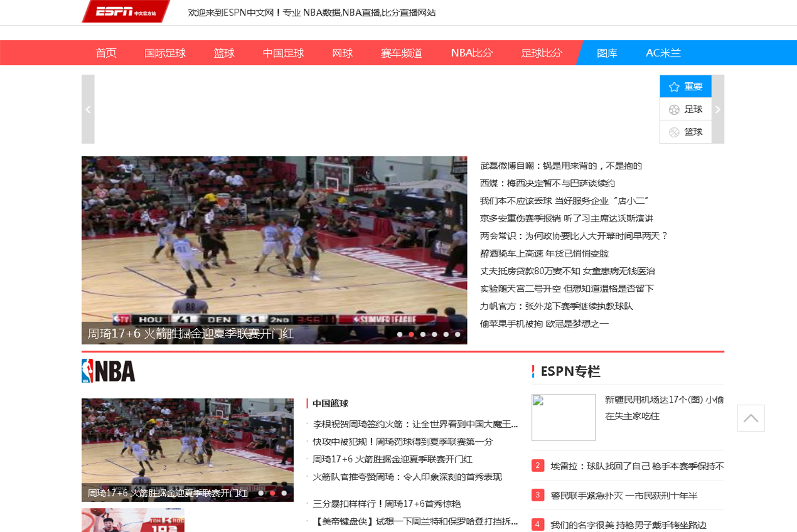Select first dot of main slideshow
Image resolution: width=797 pixels, height=532 pixels.
pyautogui.click(x=400, y=334)
